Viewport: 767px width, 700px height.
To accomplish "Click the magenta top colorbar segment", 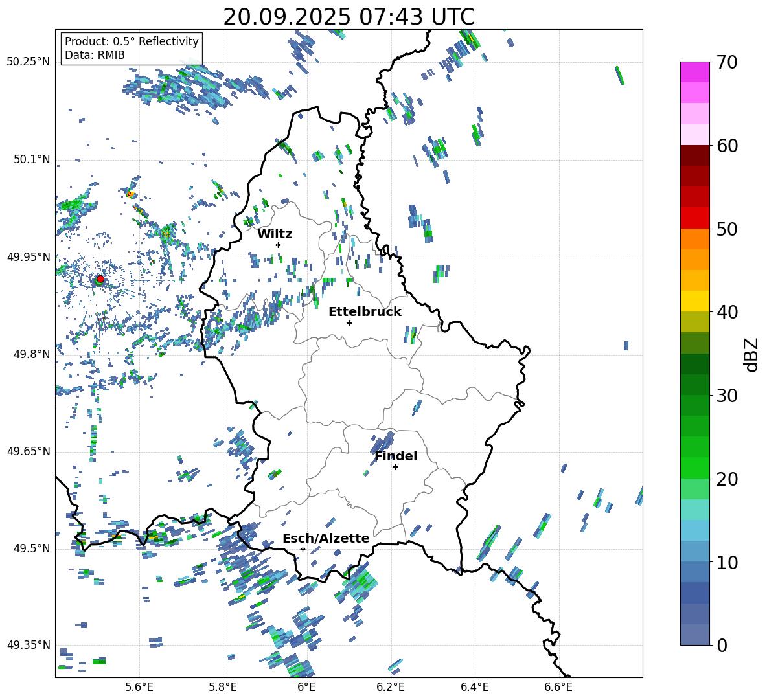I will (695, 72).
